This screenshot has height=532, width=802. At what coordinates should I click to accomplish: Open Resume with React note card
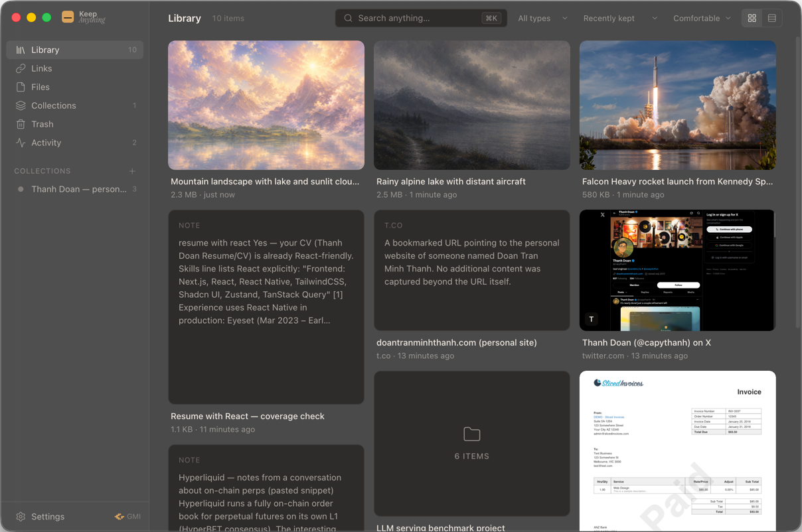(x=266, y=307)
